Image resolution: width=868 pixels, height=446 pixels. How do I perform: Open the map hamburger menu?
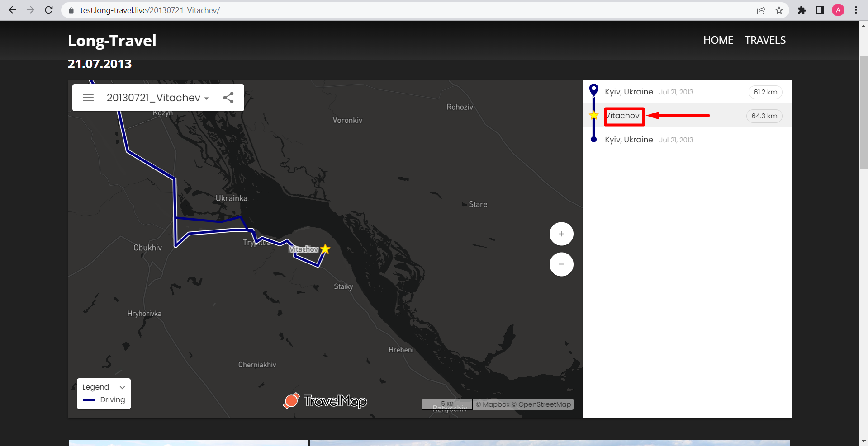(x=88, y=98)
